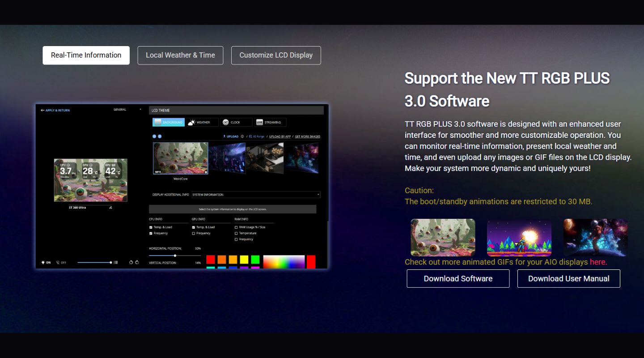Select the Customize LCD Display tab
This screenshot has width=644, height=358.
pyautogui.click(x=276, y=55)
